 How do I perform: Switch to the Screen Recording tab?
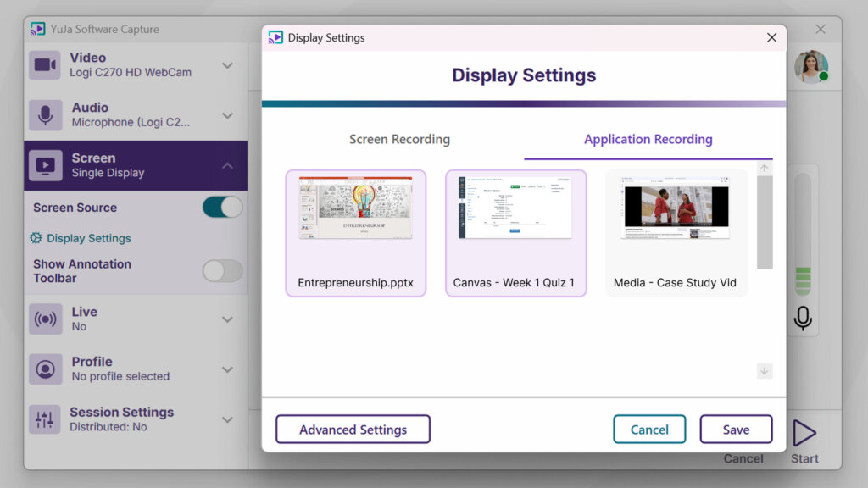click(399, 140)
